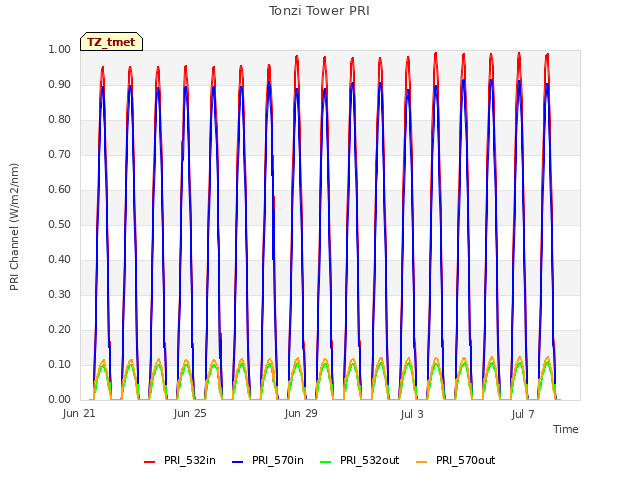Click the chart title Tonzi Tower PRI
This screenshot has height=480, width=640.
click(x=319, y=11)
